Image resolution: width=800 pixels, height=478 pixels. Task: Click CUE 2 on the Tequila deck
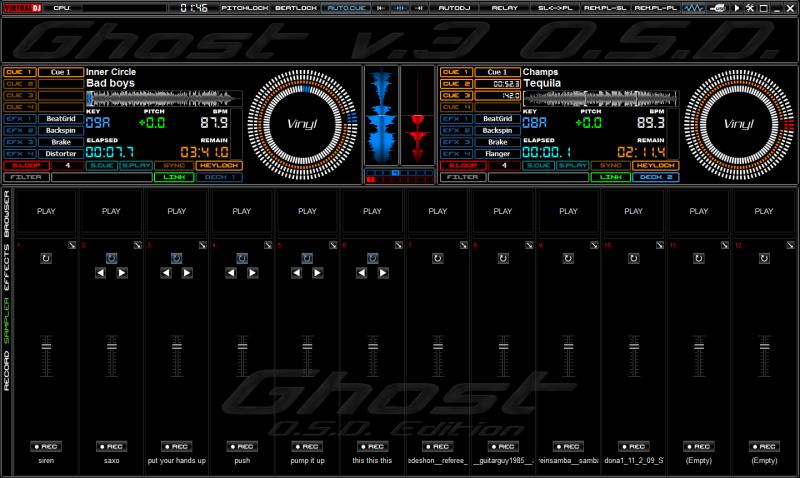[456, 84]
